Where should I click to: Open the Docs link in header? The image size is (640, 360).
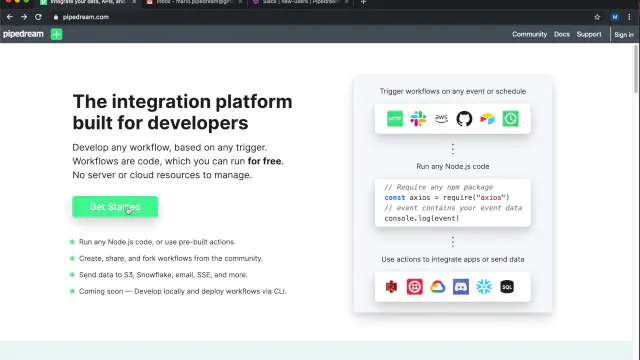[x=562, y=34]
